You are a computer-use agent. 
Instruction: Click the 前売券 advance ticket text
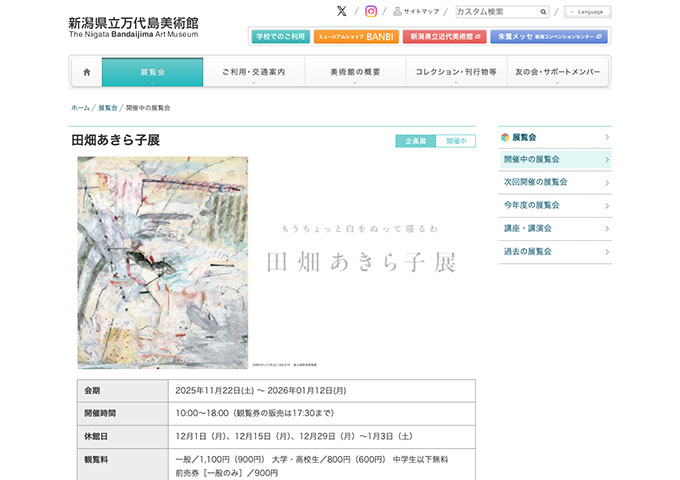click(226, 473)
